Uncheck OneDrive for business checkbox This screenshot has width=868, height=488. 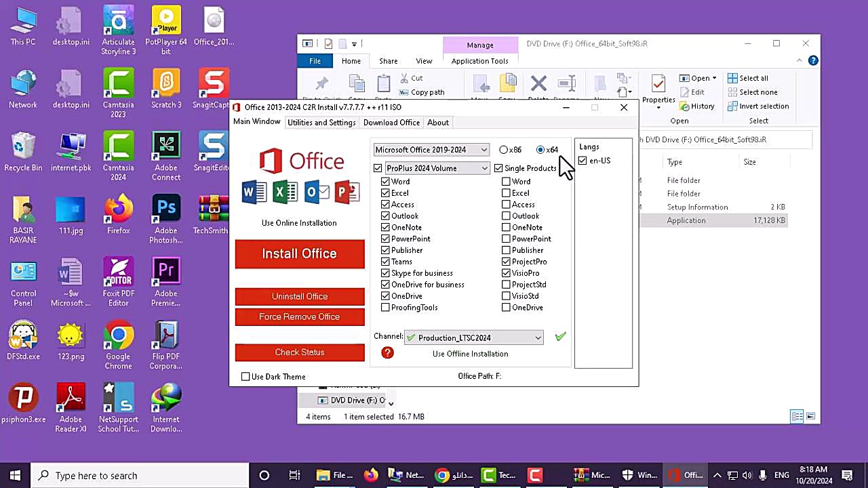click(x=385, y=285)
